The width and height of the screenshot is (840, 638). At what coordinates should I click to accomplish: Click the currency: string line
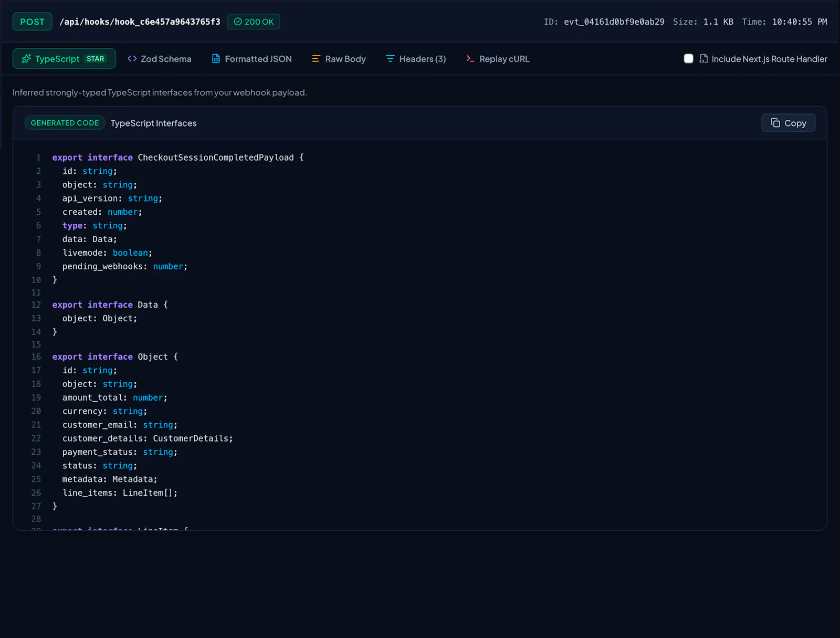[105, 411]
